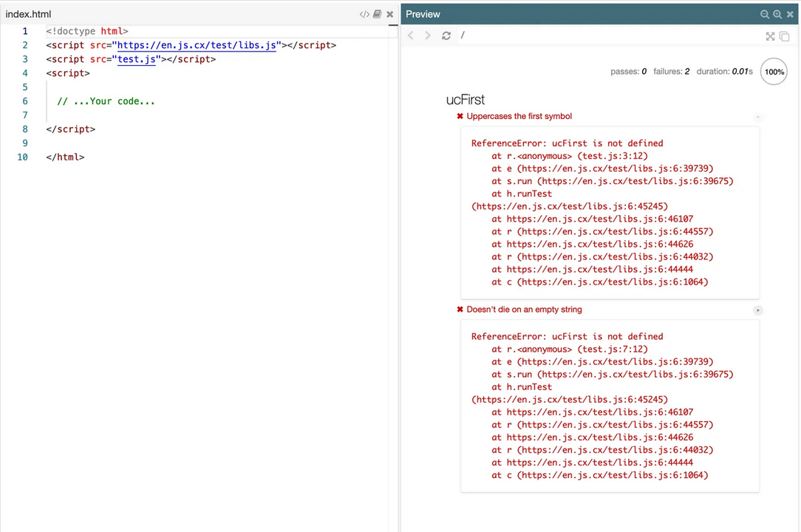Open the preview in a new window
The image size is (801, 532).
click(x=785, y=36)
